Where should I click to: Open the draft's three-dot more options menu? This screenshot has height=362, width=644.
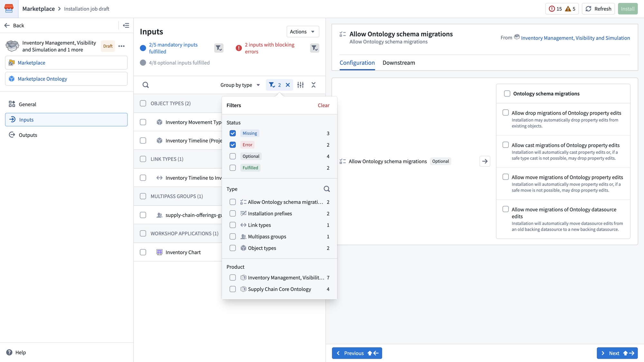(x=121, y=46)
